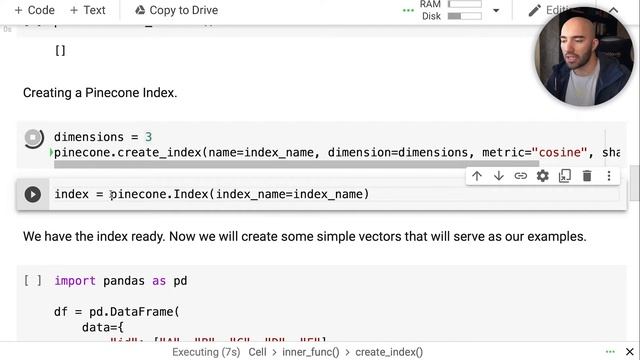
Task: Delete cell with the trash icon
Action: coord(587,176)
